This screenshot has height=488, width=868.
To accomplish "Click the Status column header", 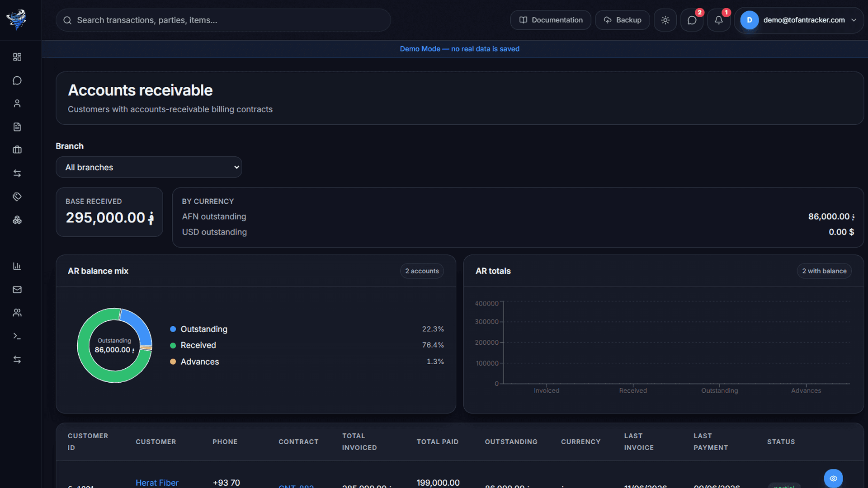I will pyautogui.click(x=781, y=442).
